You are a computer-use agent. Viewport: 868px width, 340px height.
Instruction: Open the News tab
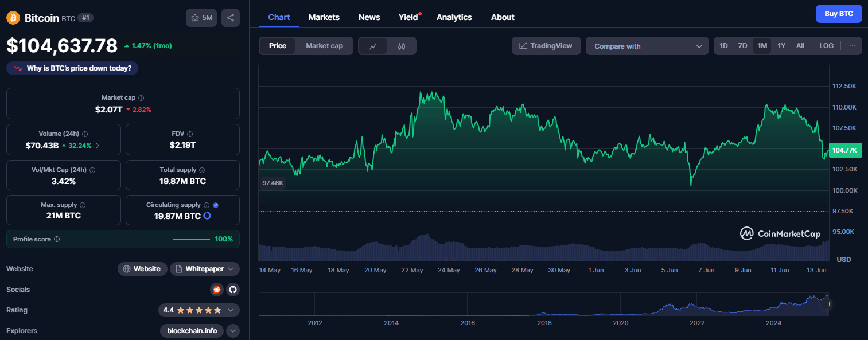[369, 17]
